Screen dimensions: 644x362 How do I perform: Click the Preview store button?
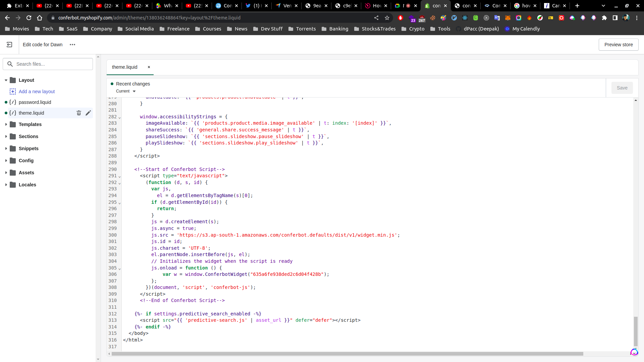pyautogui.click(x=618, y=45)
